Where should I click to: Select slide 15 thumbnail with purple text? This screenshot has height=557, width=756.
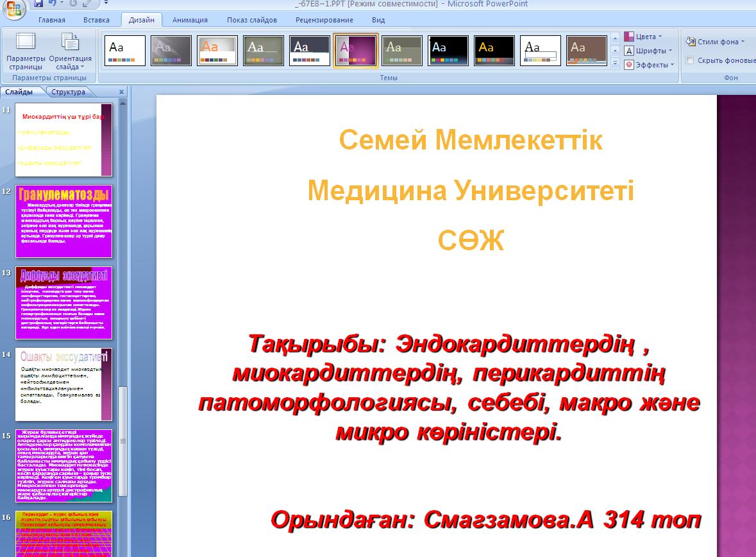(x=63, y=466)
